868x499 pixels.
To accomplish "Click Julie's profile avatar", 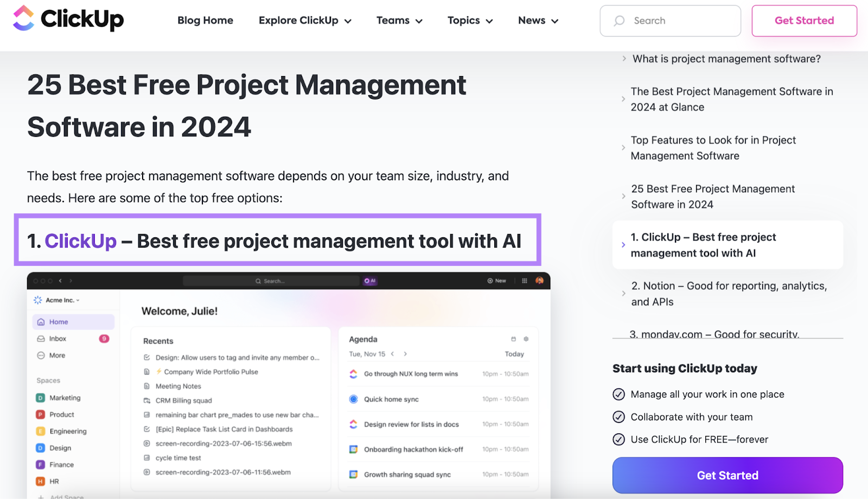I will [x=539, y=281].
